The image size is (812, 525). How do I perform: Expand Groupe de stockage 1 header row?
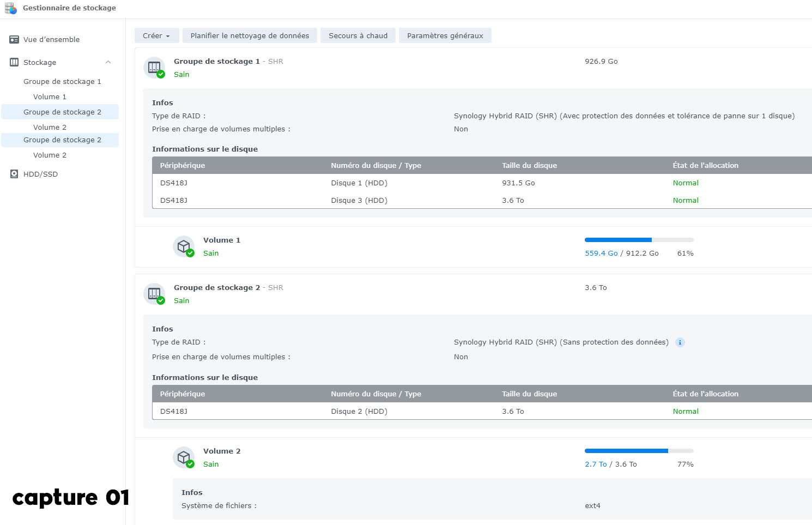point(381,68)
